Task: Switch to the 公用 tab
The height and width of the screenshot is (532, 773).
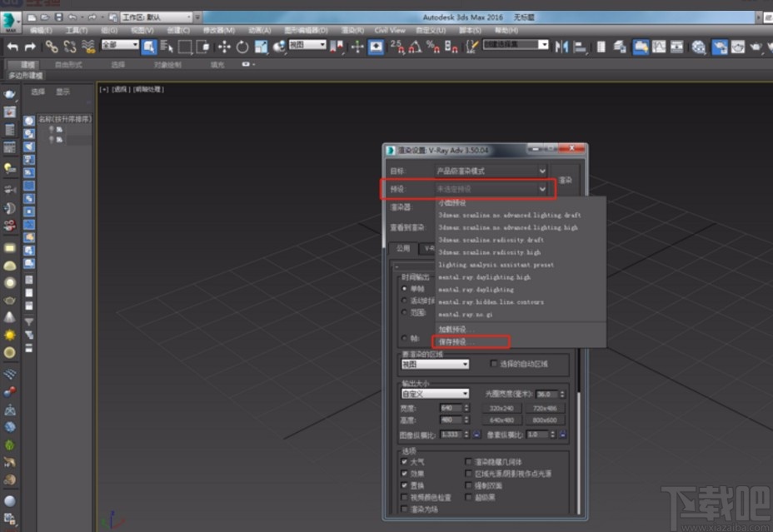Action: [404, 246]
